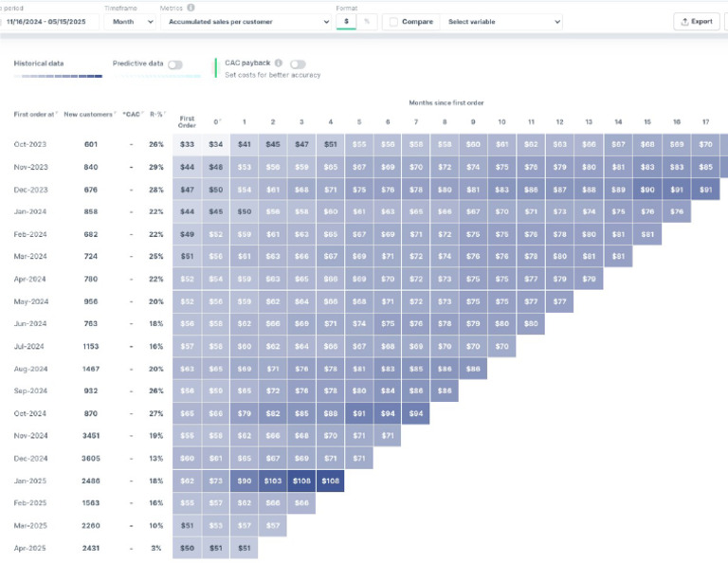Screen dimensions: 728x563
Task: Click Apr-2025 R-% value 3%
Action: (157, 548)
